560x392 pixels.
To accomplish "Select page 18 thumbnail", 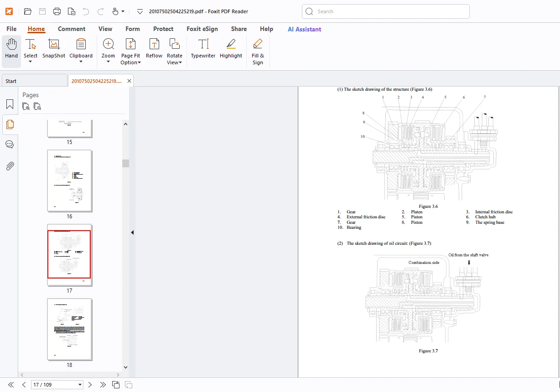I will coord(69,329).
